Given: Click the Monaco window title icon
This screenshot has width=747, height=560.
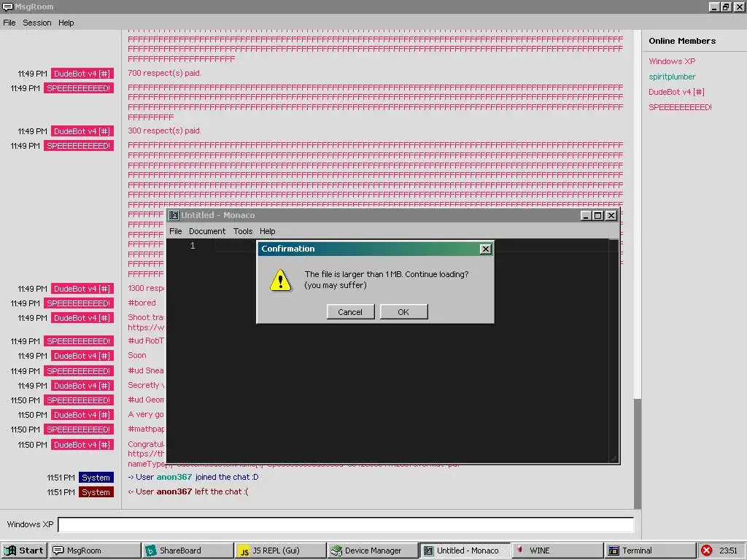Looking at the screenshot, I should (x=174, y=215).
